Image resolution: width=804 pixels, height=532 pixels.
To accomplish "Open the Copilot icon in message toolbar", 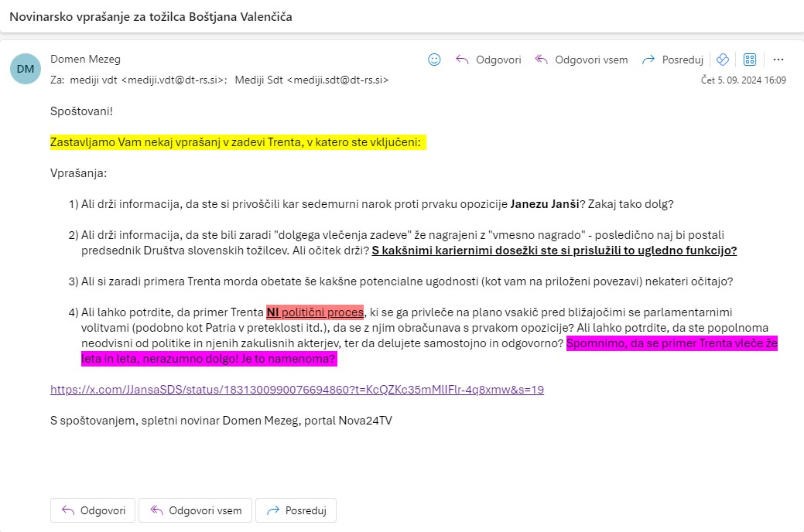I will tap(723, 60).
